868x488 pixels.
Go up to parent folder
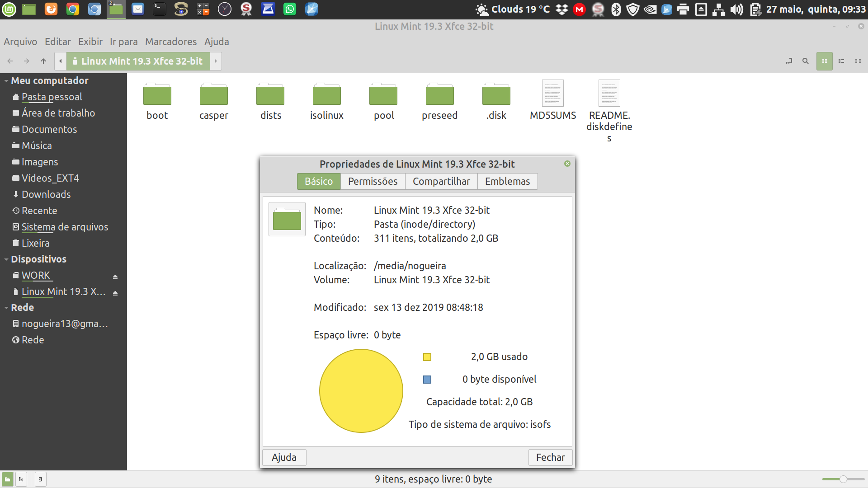43,61
